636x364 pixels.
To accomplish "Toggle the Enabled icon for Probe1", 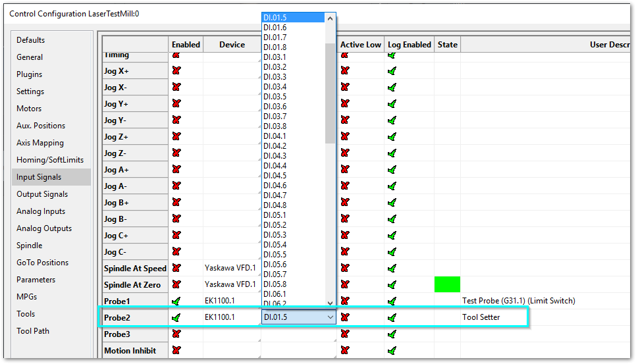I will 176,301.
